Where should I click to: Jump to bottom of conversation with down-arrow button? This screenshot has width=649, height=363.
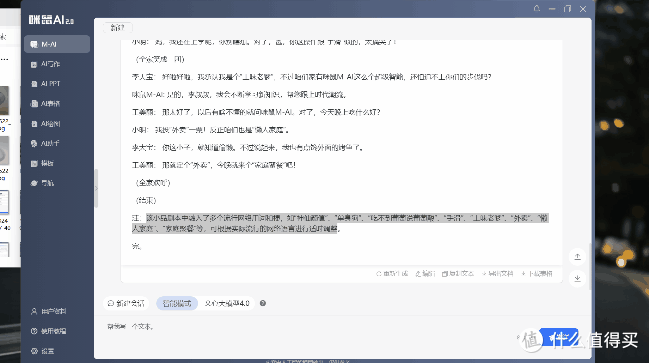coord(577,278)
